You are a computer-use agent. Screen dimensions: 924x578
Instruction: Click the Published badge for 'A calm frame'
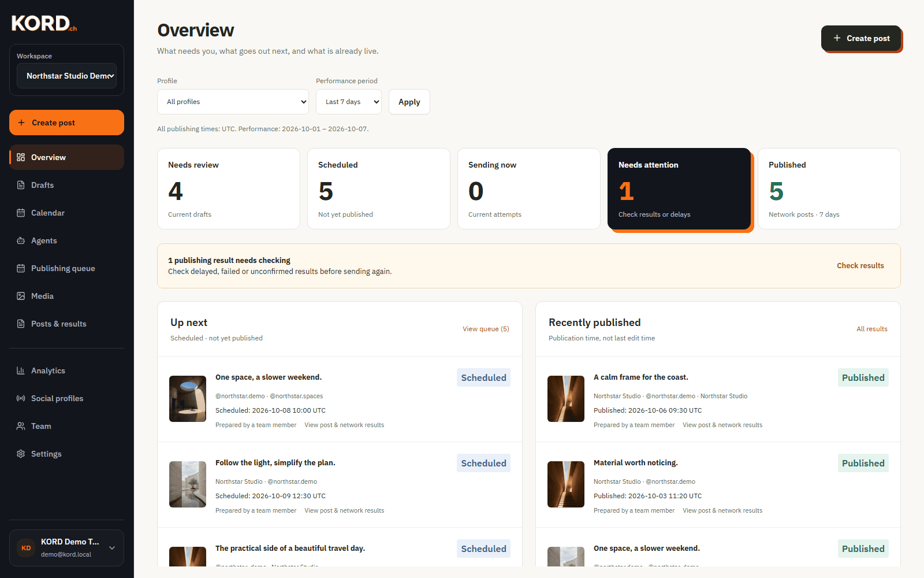click(x=863, y=377)
